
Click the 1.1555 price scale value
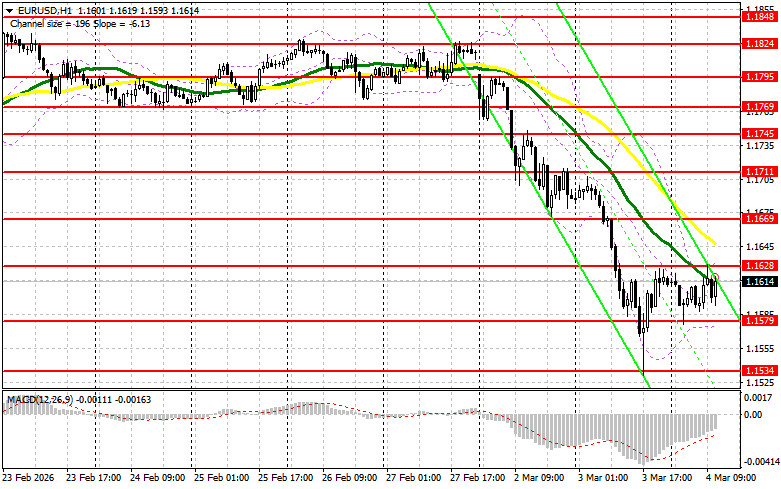pyautogui.click(x=761, y=349)
